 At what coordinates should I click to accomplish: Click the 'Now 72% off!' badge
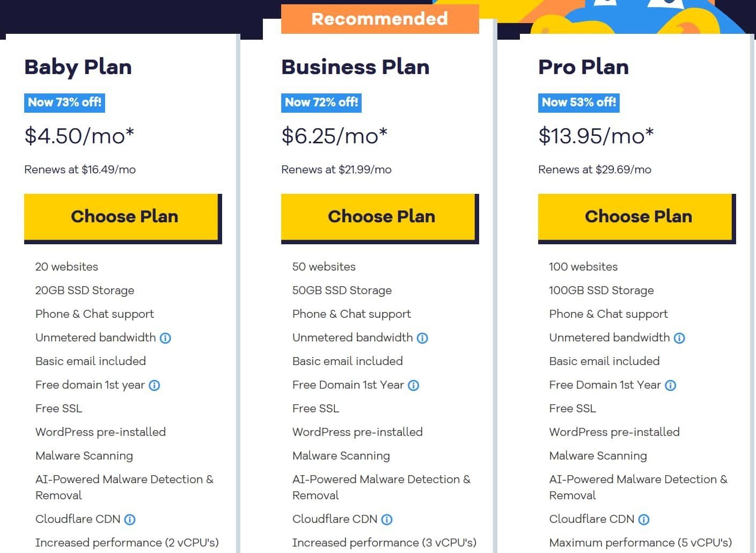point(321,103)
